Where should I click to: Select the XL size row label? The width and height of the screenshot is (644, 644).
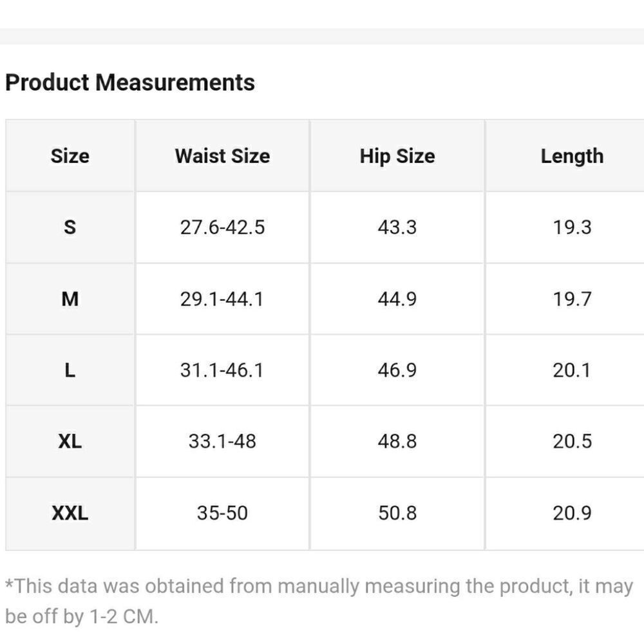point(70,442)
